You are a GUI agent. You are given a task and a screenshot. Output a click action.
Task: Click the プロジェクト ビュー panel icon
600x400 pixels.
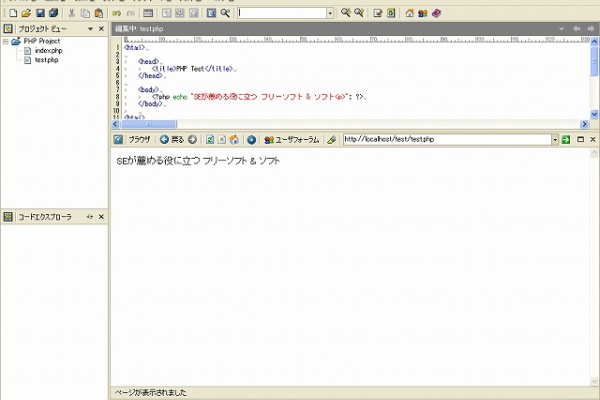(x=8, y=29)
